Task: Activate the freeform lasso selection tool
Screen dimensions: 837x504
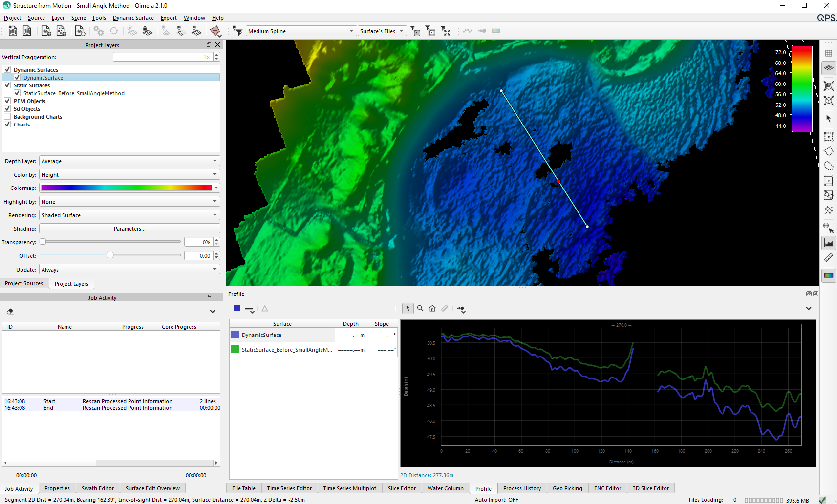Action: 829,166
